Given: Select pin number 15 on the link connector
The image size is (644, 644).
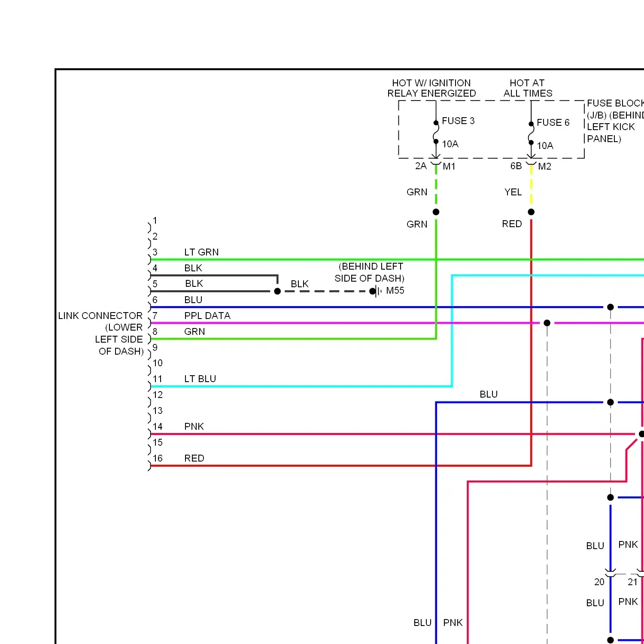Looking at the screenshot, I should coord(158,442).
